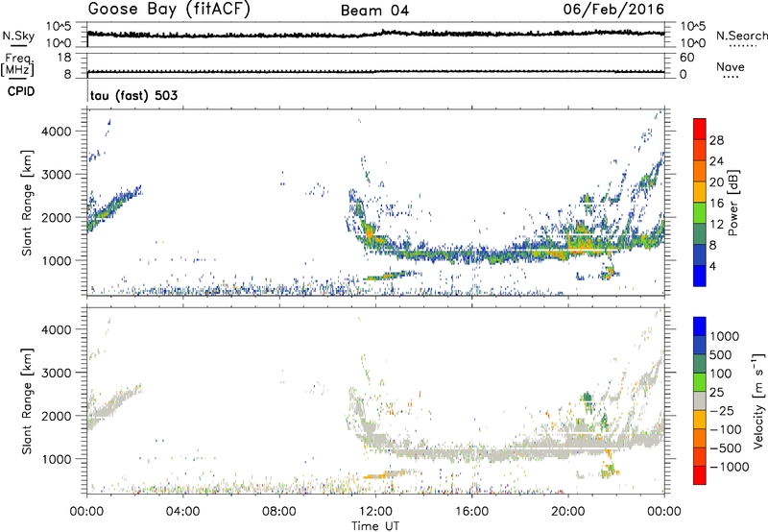Select the '3000' tick in Velocity panel
This screenshot has height=532, width=768.
[57, 373]
